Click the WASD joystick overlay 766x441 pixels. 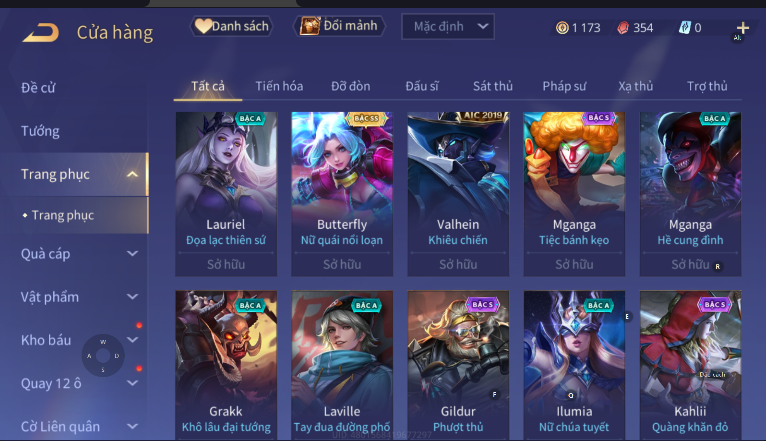click(103, 356)
